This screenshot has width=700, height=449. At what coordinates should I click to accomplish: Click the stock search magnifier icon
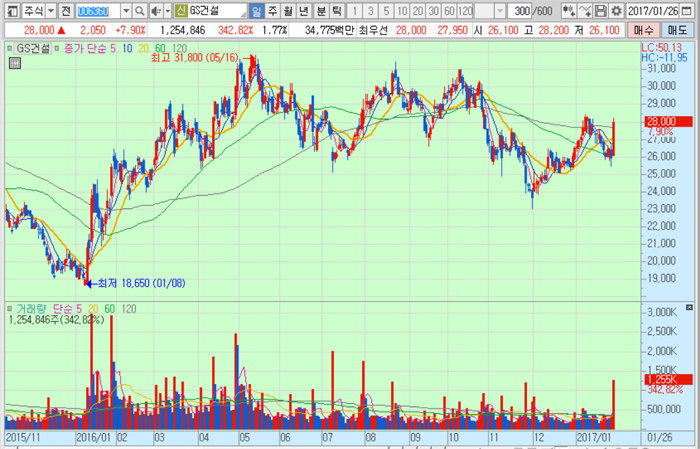[x=140, y=10]
